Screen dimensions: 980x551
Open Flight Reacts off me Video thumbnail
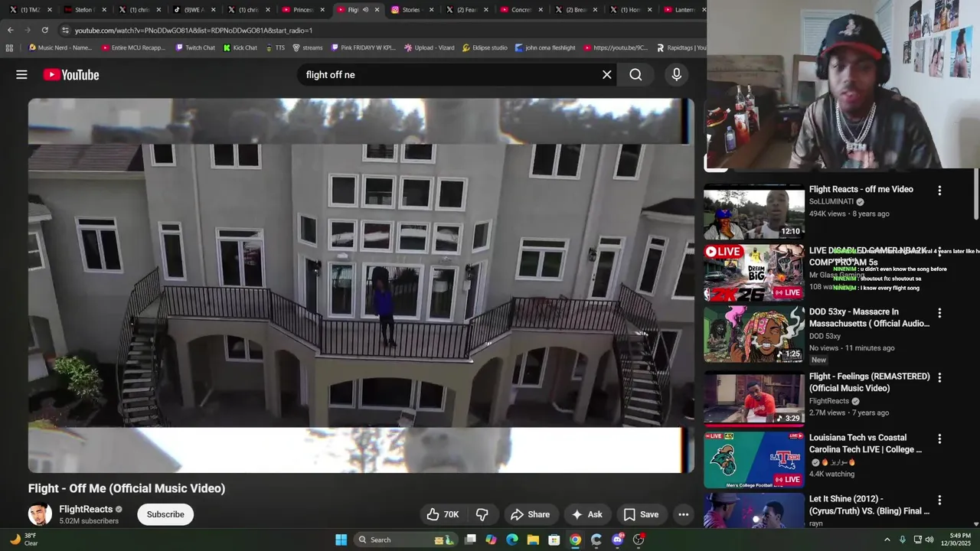(x=754, y=212)
